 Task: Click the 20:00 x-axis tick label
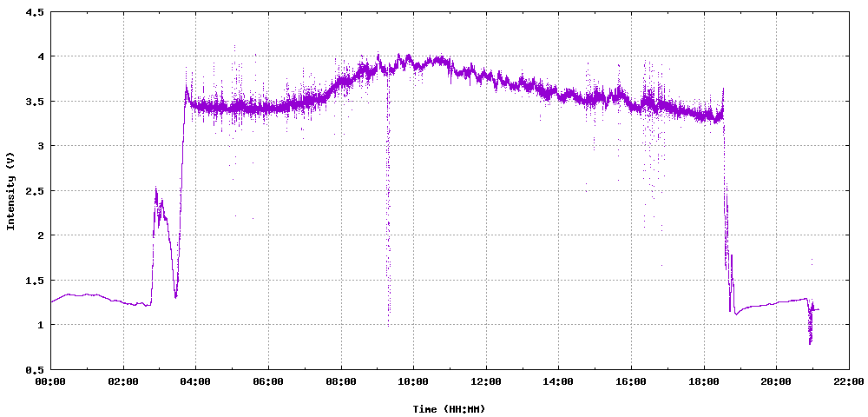tap(776, 381)
